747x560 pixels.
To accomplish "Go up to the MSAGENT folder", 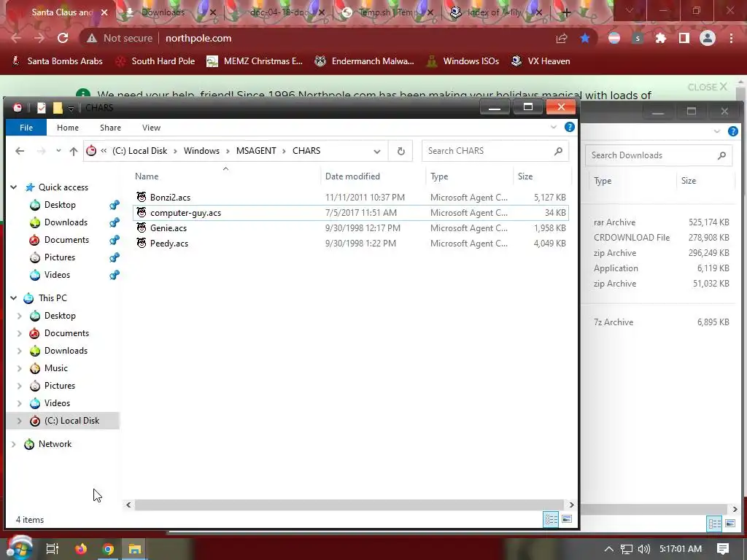I will pyautogui.click(x=74, y=151).
